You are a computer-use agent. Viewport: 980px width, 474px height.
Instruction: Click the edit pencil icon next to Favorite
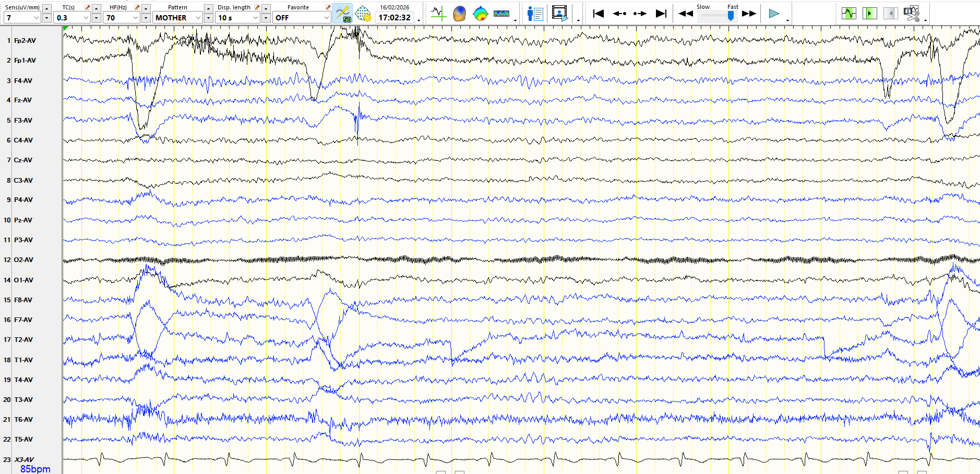click(x=328, y=7)
